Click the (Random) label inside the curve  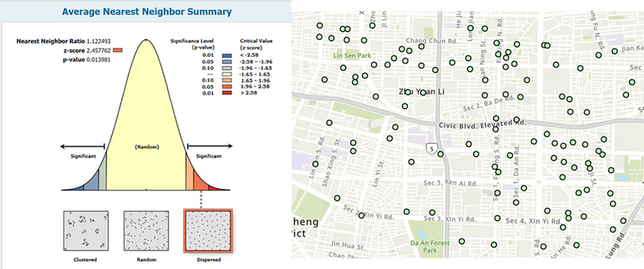147,147
